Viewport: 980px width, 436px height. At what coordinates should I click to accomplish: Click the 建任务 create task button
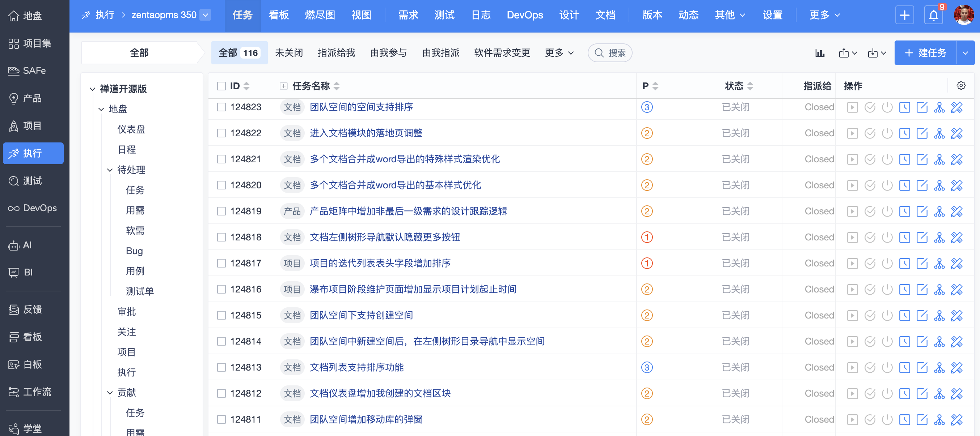(925, 53)
